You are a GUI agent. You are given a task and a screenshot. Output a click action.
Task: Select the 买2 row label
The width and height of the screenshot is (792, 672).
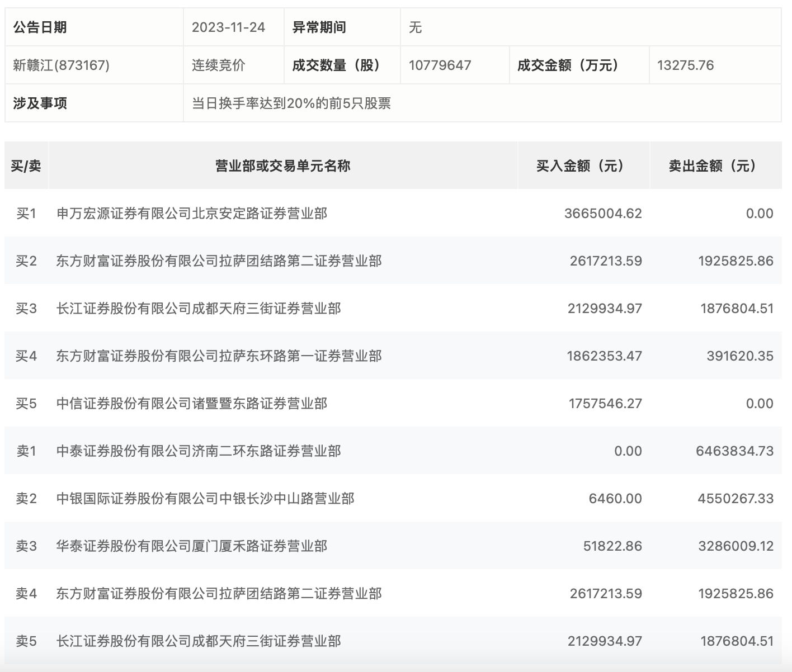coord(26,261)
